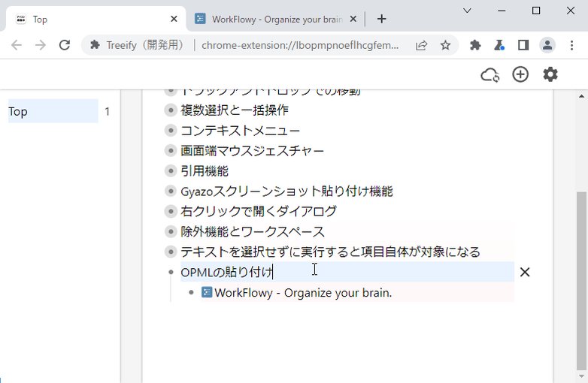Select Top page in left sidebar
This screenshot has width=588, height=383.
click(x=53, y=111)
